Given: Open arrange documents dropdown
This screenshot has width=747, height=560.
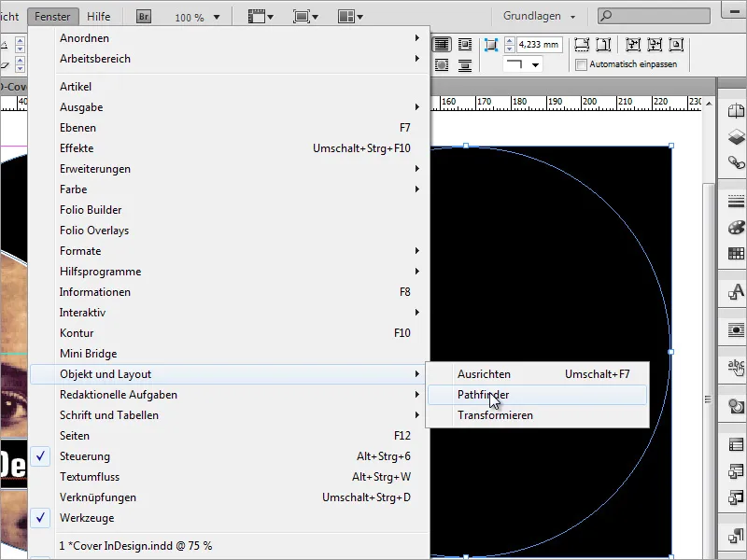Looking at the screenshot, I should [x=350, y=17].
